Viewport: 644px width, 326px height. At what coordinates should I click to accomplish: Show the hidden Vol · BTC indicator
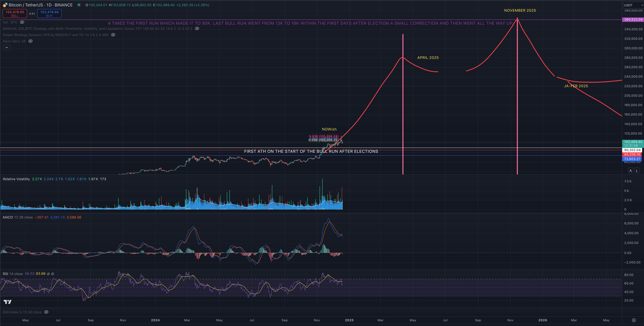[x=22, y=22]
